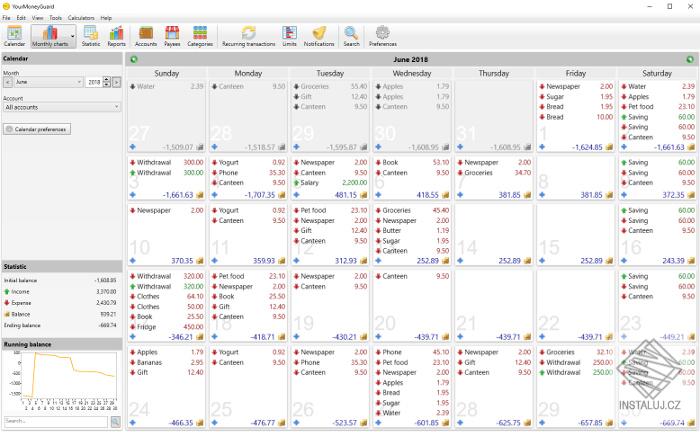Click next month button beside year field
This screenshot has height=432, width=700.
pyautogui.click(x=116, y=82)
